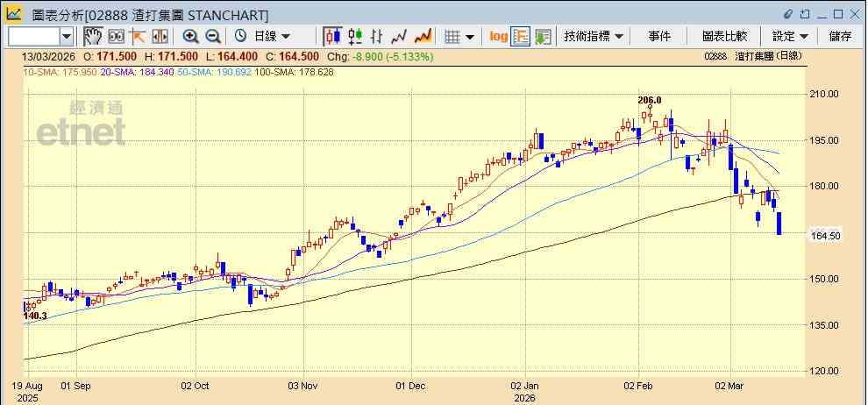Switch to line chart style
This screenshot has height=405, width=868.
point(399,37)
